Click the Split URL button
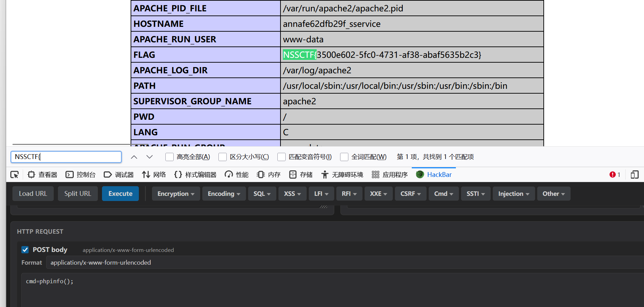The image size is (644, 307). [78, 194]
